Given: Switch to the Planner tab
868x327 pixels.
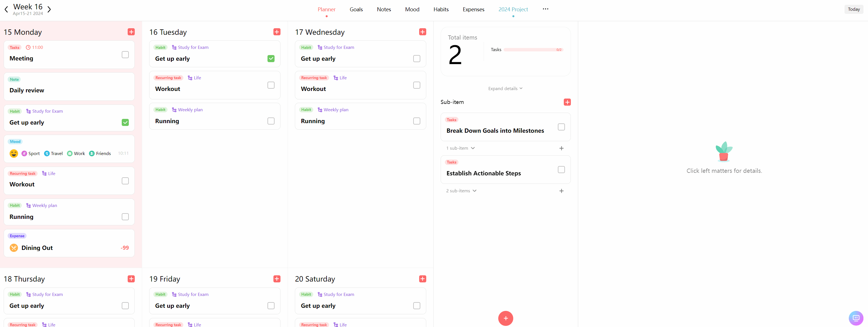Looking at the screenshot, I should pyautogui.click(x=326, y=9).
